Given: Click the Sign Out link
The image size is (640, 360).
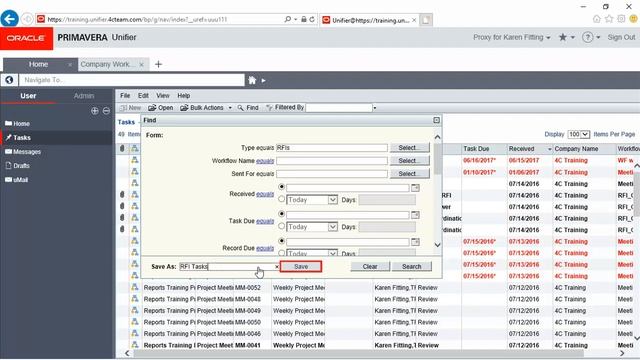Looking at the screenshot, I should point(621,37).
